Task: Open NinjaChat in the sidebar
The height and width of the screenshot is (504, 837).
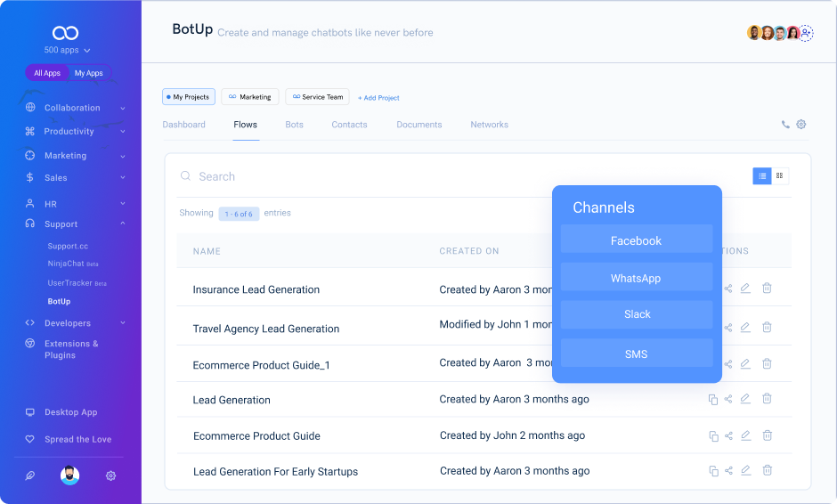Action: 67,264
